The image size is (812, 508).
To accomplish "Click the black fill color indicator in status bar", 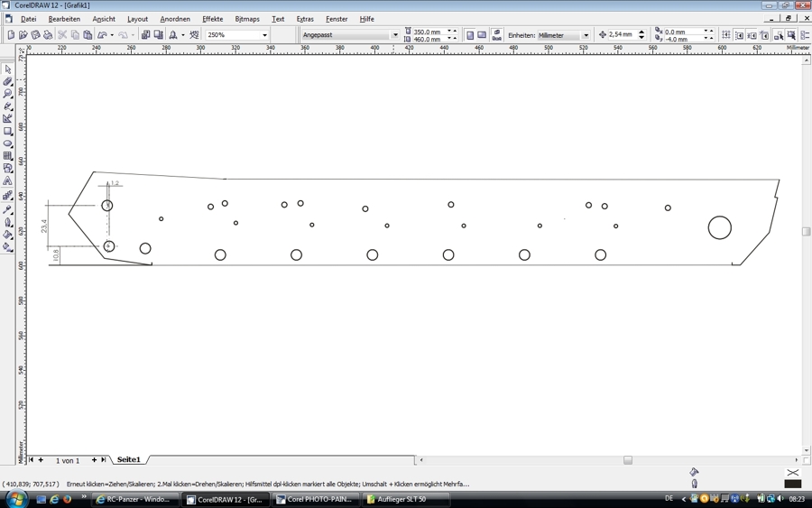I will (x=793, y=484).
